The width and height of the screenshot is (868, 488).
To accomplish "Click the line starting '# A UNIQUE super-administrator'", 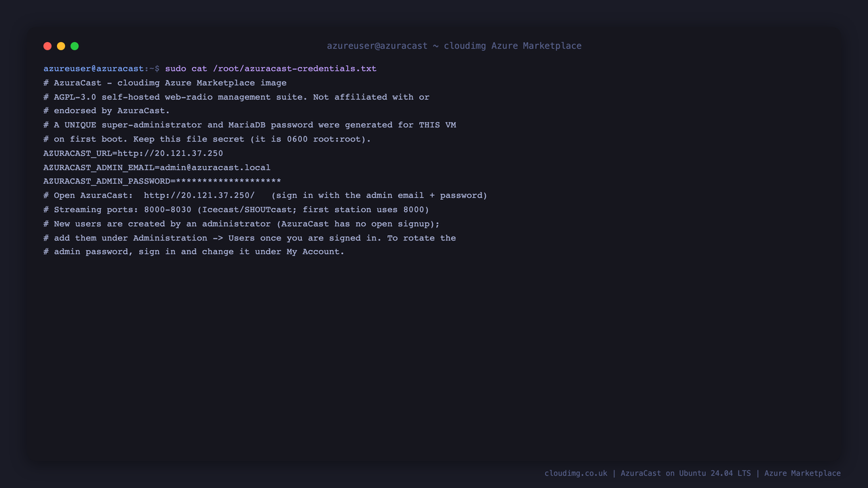I will click(250, 125).
